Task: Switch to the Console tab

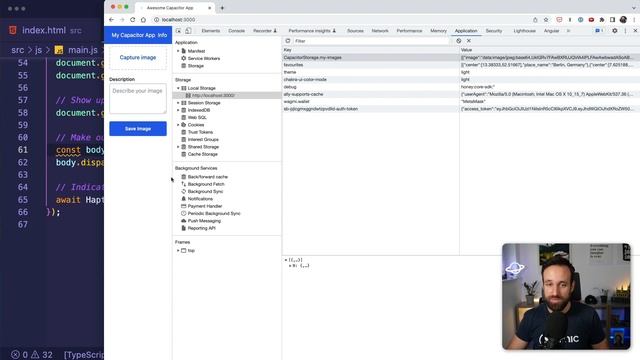Action: 236,31
